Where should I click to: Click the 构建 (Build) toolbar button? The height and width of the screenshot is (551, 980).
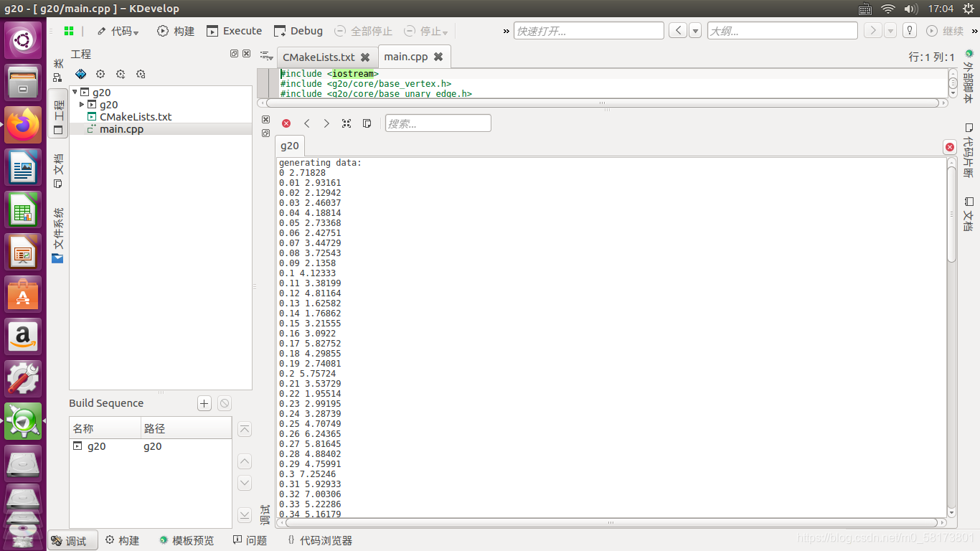(176, 31)
